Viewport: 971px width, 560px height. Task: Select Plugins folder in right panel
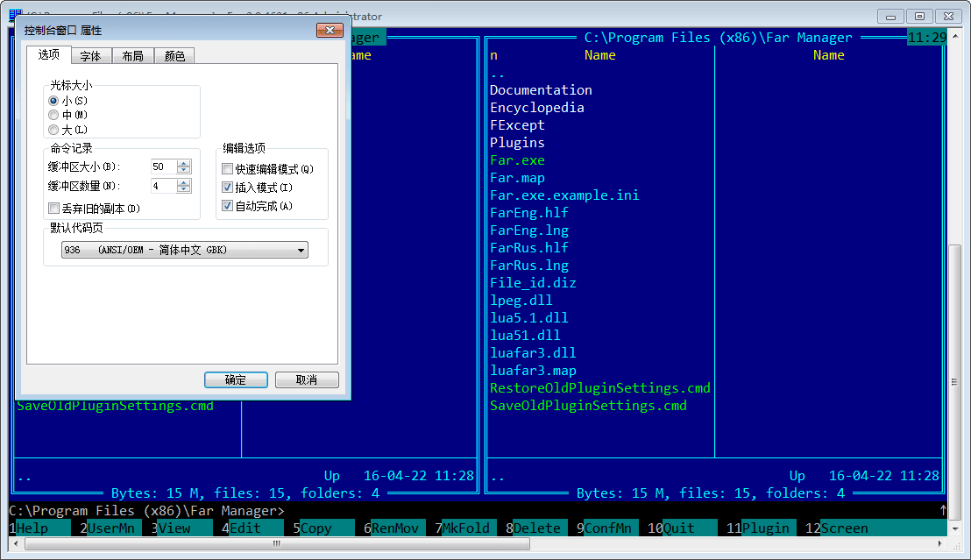(x=517, y=143)
